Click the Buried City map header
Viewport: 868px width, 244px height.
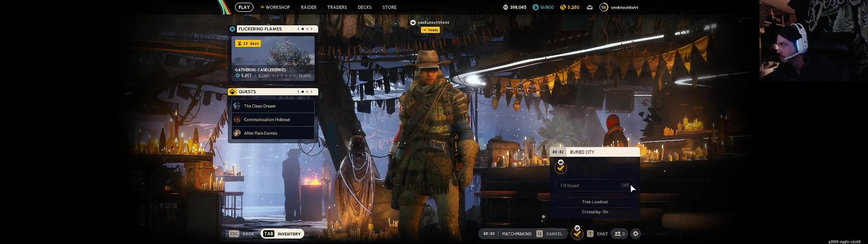[x=595, y=152]
